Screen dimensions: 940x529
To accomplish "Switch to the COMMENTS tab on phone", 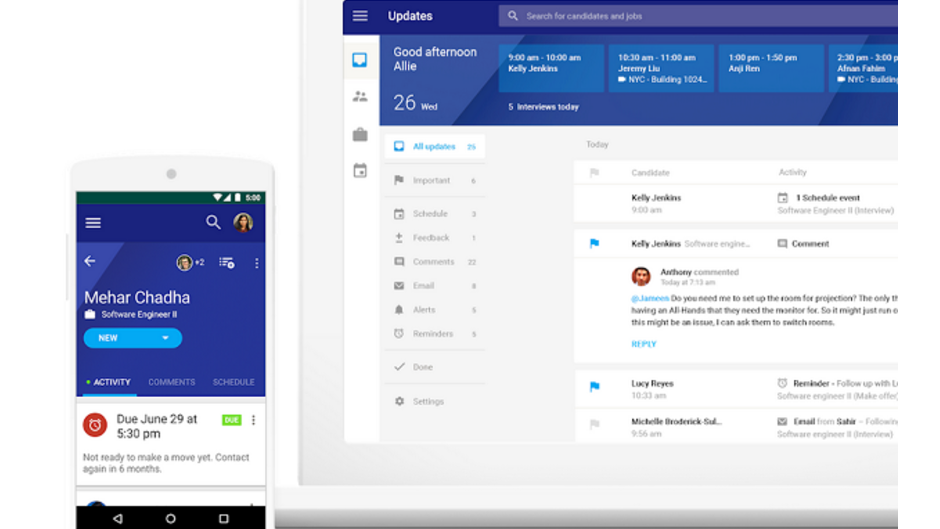I will tap(171, 383).
